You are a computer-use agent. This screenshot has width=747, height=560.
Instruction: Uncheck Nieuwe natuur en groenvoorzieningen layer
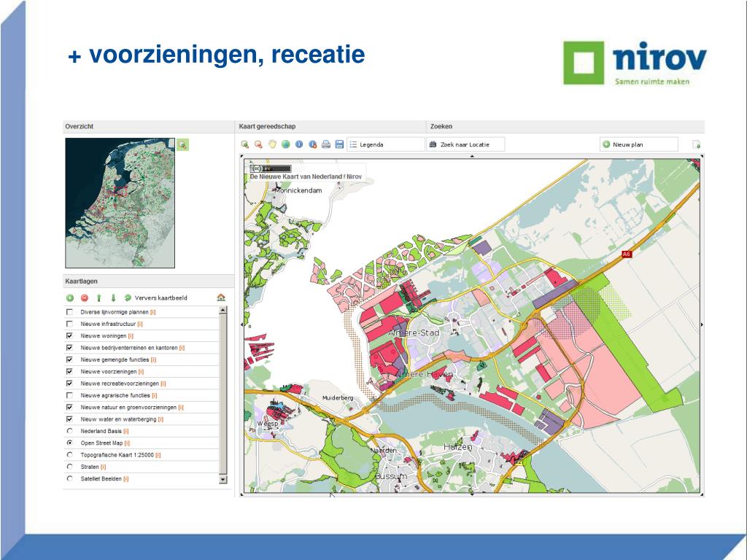point(69,407)
